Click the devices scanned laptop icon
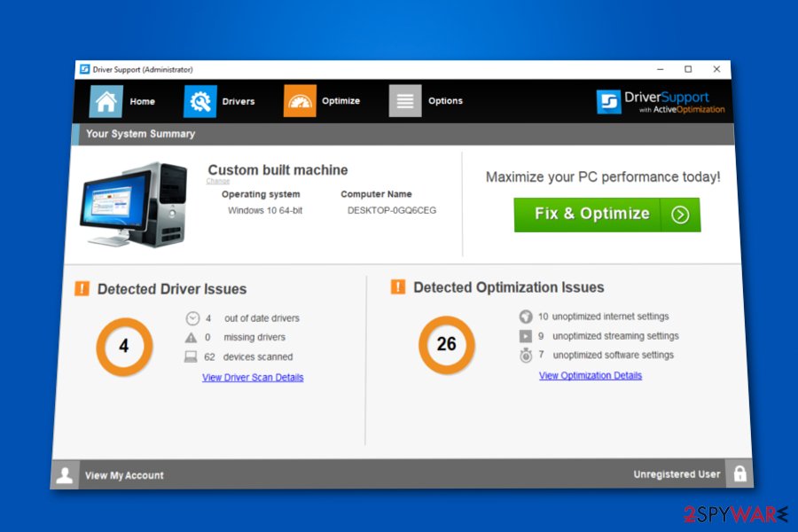Image resolution: width=798 pixels, height=532 pixels. coord(191,356)
